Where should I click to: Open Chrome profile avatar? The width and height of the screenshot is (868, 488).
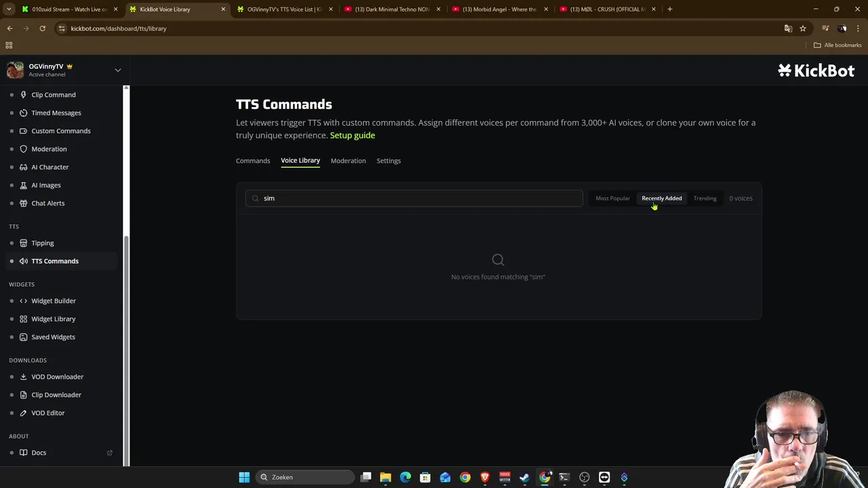[x=842, y=28]
